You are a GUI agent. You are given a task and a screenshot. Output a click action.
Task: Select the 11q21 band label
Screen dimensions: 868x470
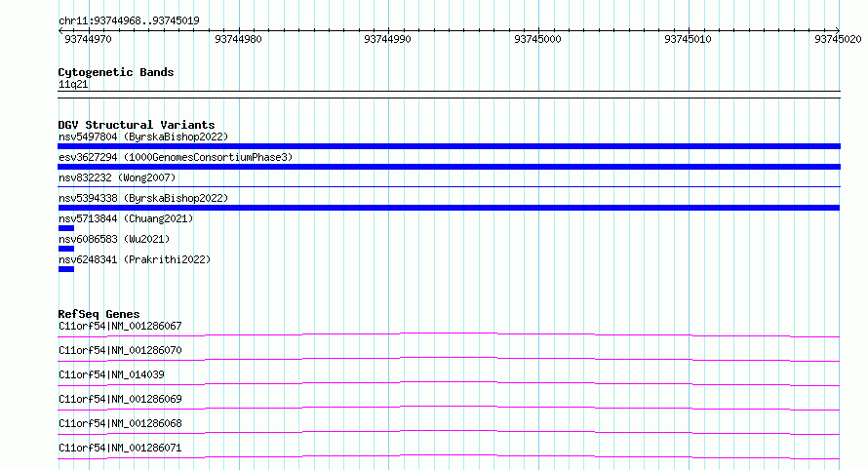pos(73,84)
